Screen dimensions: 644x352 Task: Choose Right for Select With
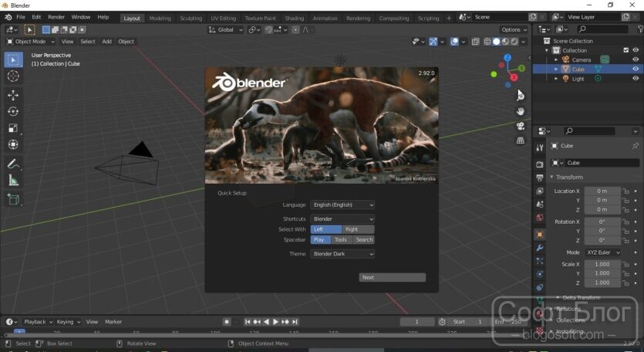pyautogui.click(x=358, y=229)
